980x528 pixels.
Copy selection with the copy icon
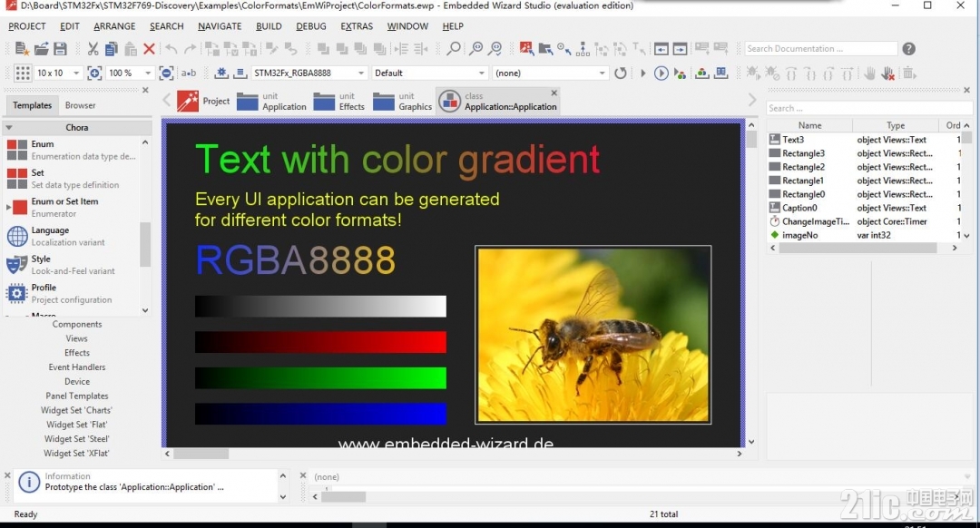[x=112, y=49]
